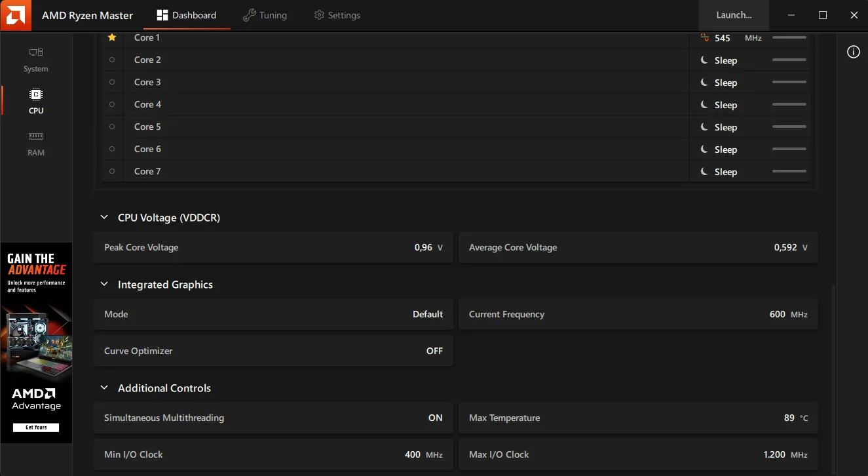Click the Core 7 usage bar
This screenshot has width=868, height=476.
point(789,171)
